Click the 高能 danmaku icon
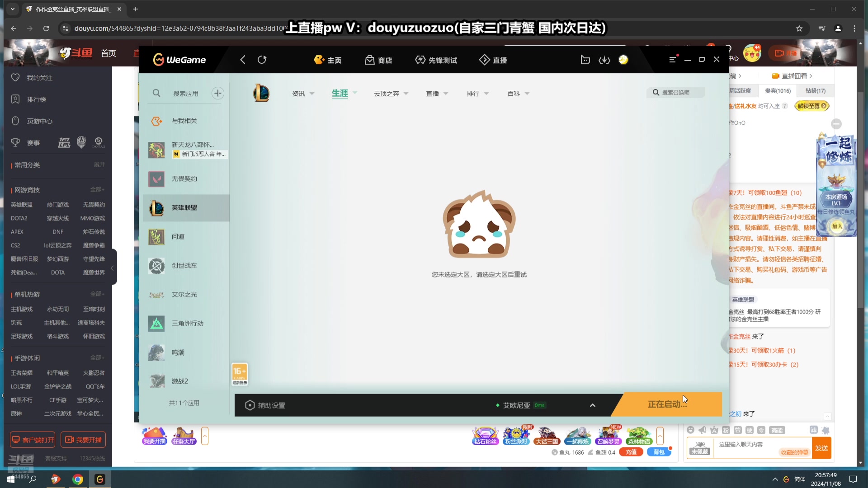The image size is (868, 488). [x=777, y=430]
